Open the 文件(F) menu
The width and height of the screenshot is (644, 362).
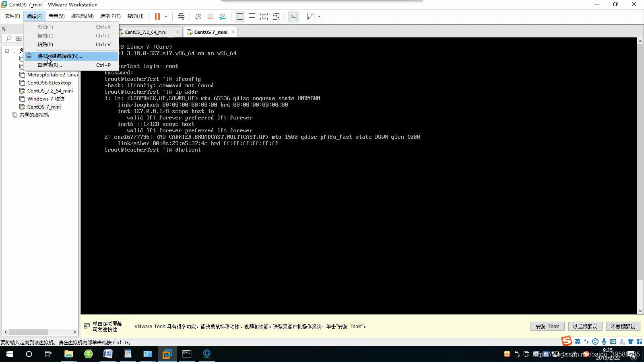click(x=12, y=16)
